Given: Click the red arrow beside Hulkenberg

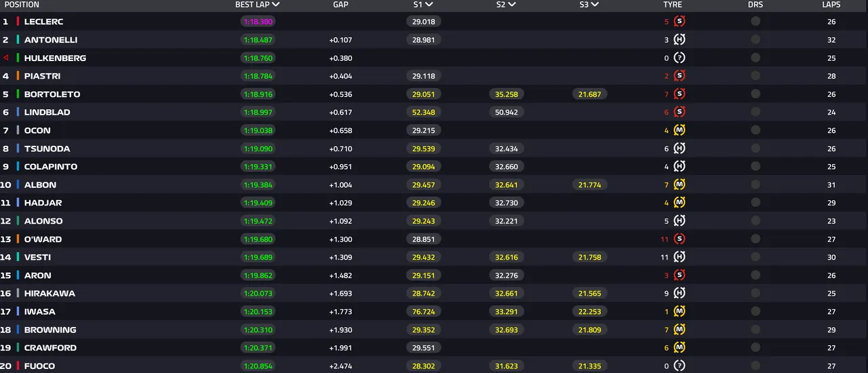Looking at the screenshot, I should [x=6, y=58].
